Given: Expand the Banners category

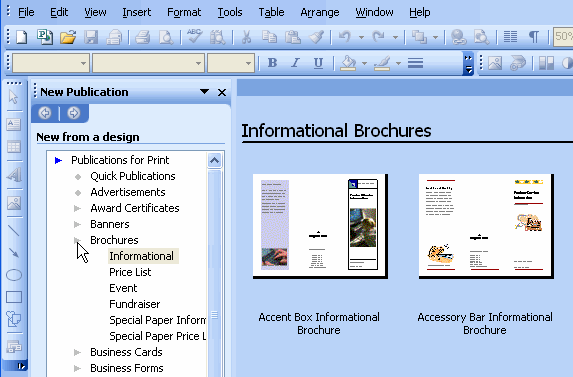Looking at the screenshot, I should [77, 224].
